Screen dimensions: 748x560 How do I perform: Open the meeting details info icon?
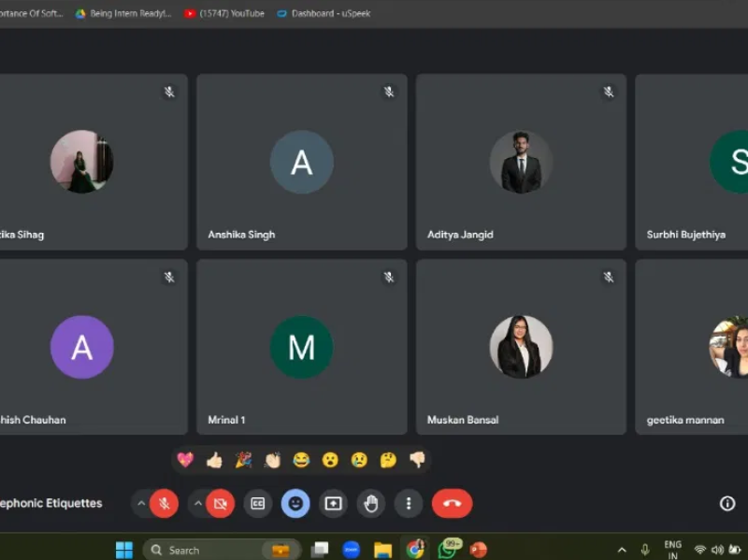pos(727,503)
